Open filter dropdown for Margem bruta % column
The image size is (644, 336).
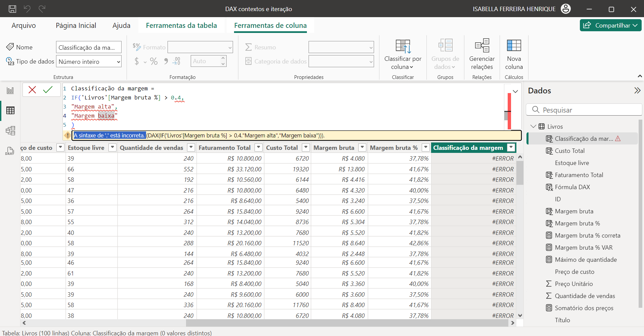click(x=426, y=147)
